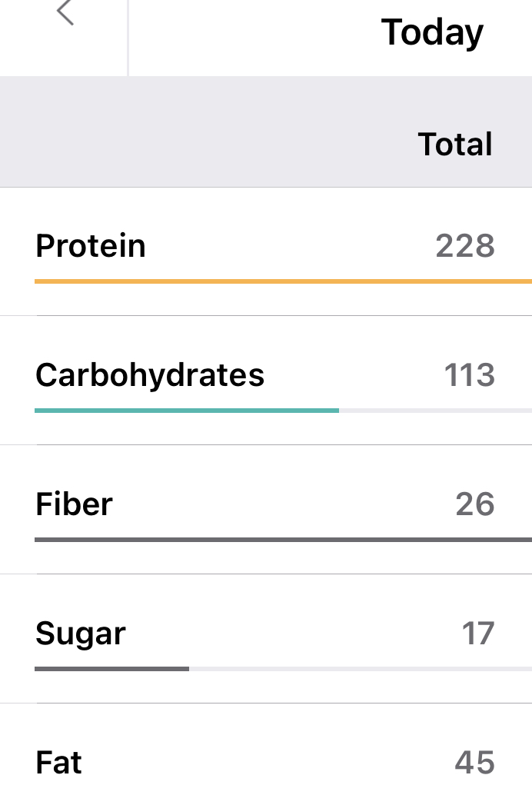This screenshot has width=532, height=795.
Task: Click the Carbohydrates total value 113
Action: (x=469, y=375)
